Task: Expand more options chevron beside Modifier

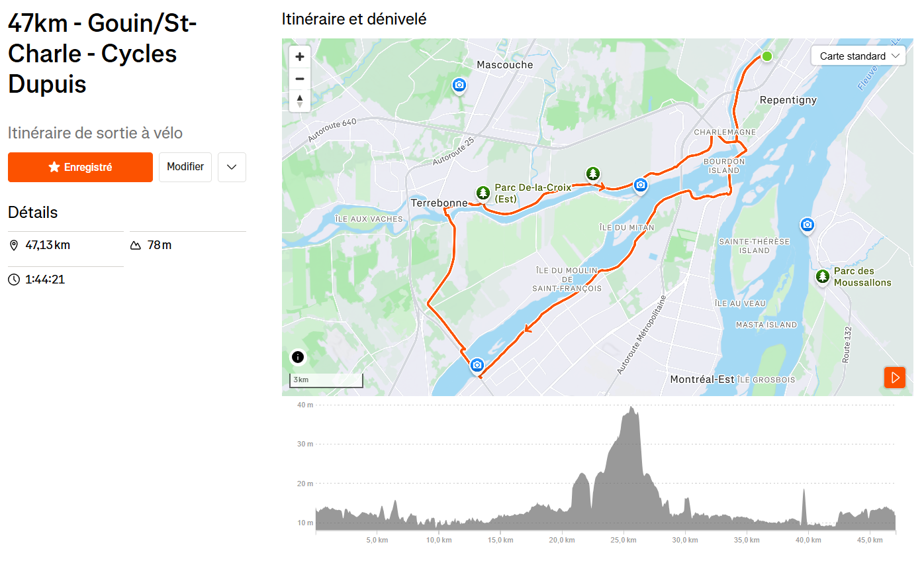Action: coord(232,168)
